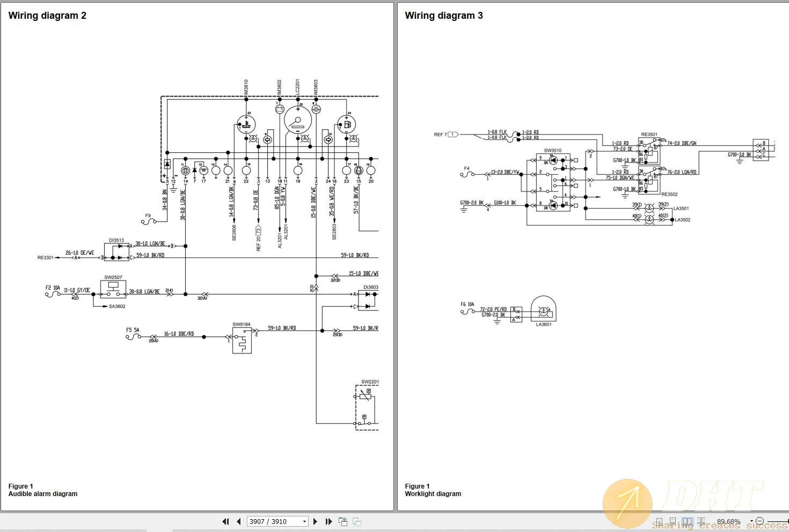Click the Audible alarm diagram caption
The height and width of the screenshot is (532, 789).
pos(43,494)
